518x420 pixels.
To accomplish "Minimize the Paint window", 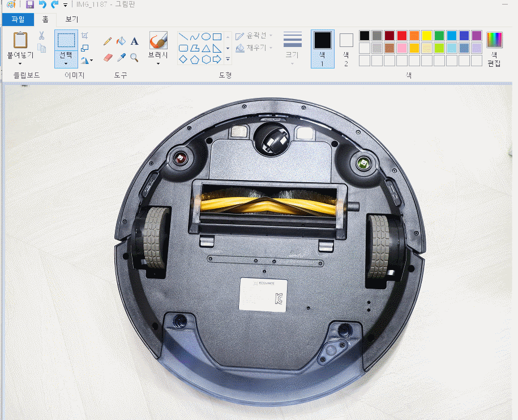I will (x=505, y=5).
